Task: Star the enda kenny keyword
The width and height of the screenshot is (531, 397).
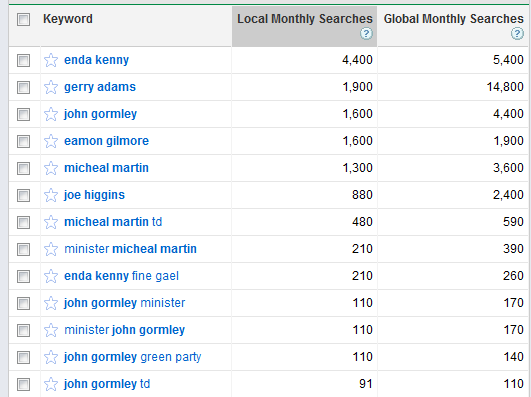Action: (x=51, y=60)
